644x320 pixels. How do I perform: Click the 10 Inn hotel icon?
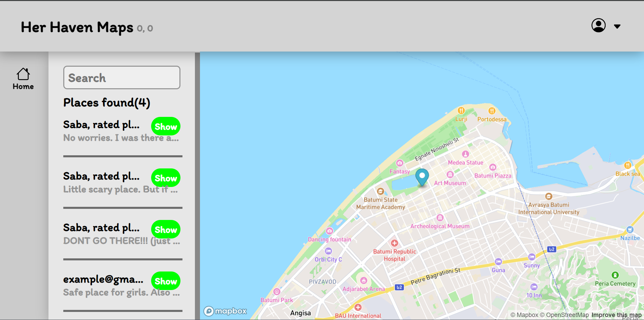pyautogui.click(x=534, y=287)
